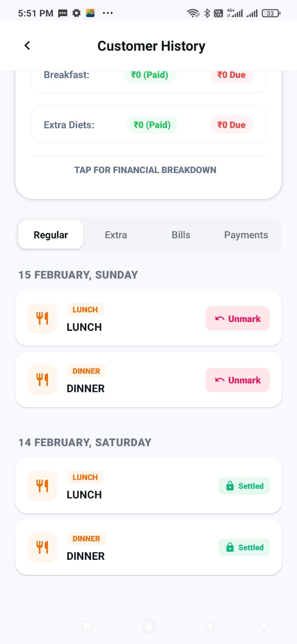Show the Payments tab
Viewport: 297px width, 644px height.
pyautogui.click(x=246, y=235)
